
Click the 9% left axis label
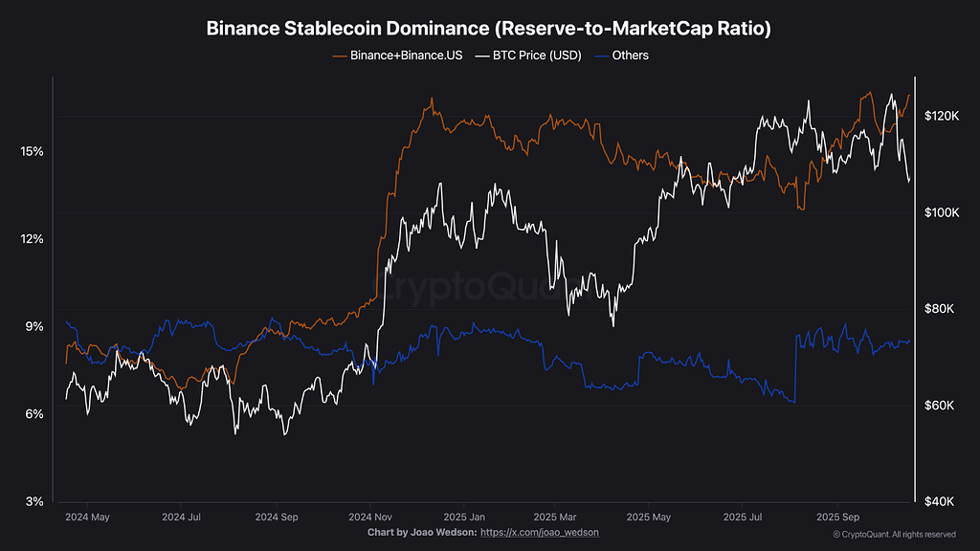coord(34,326)
